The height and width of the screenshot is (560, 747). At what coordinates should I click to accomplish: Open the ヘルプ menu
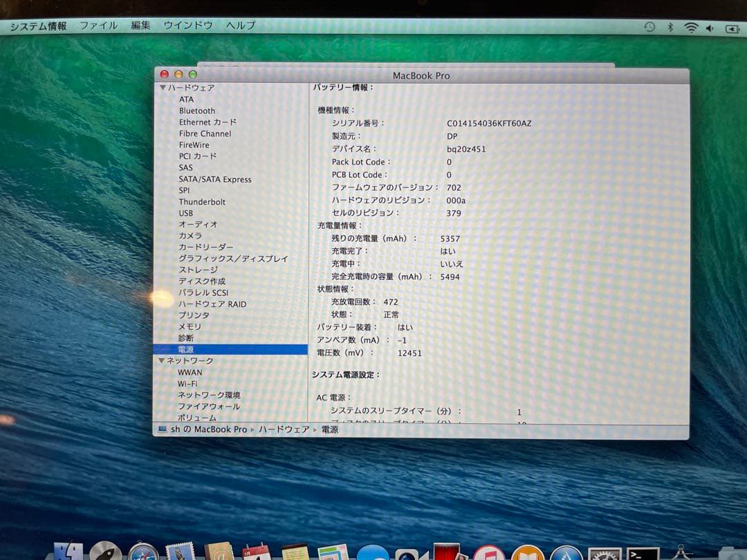click(x=239, y=25)
